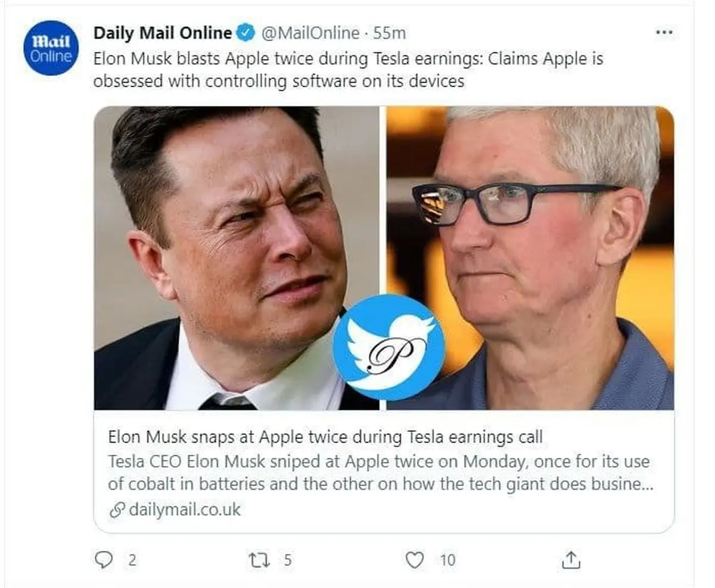Open the Mail Online profile avatar
Viewport: 715px width, 588px height.
51,48
